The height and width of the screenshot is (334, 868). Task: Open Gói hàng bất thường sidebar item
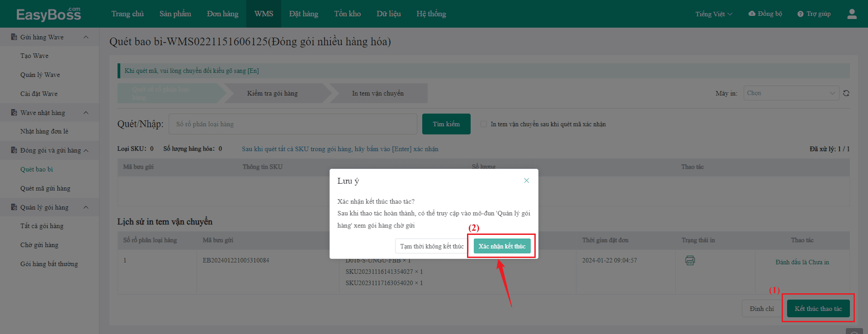point(49,264)
